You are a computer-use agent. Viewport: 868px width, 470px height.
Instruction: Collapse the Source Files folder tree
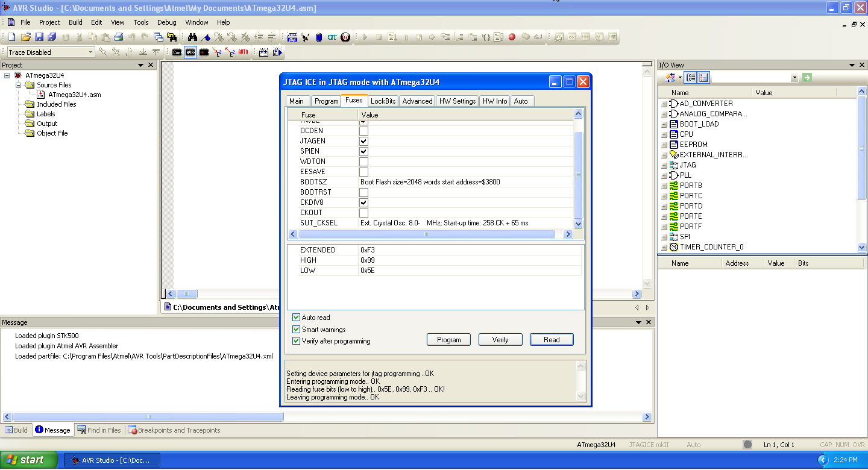coord(18,85)
